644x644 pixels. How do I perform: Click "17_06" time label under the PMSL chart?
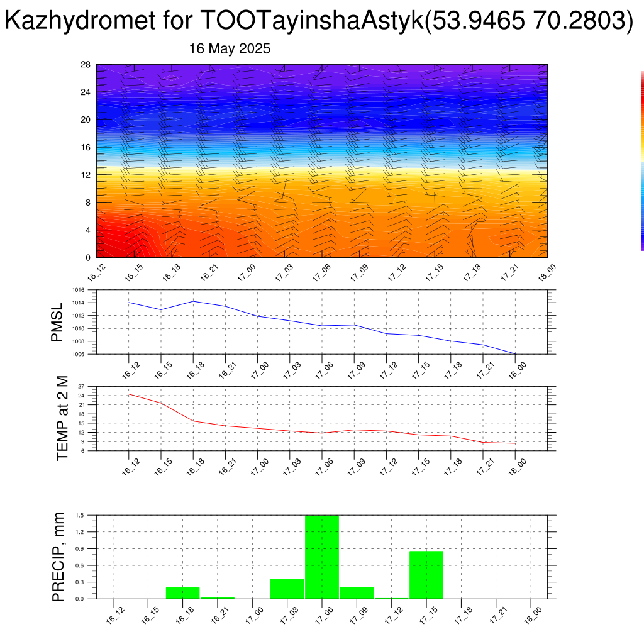point(324,370)
